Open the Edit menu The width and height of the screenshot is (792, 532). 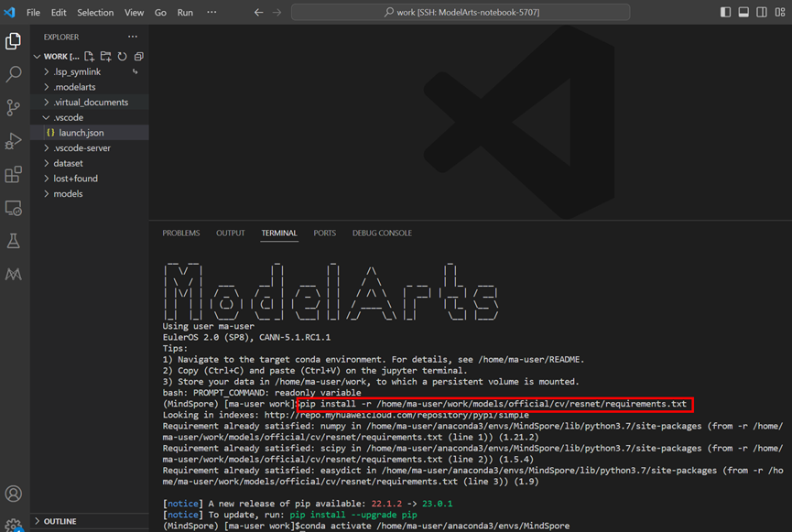click(59, 12)
